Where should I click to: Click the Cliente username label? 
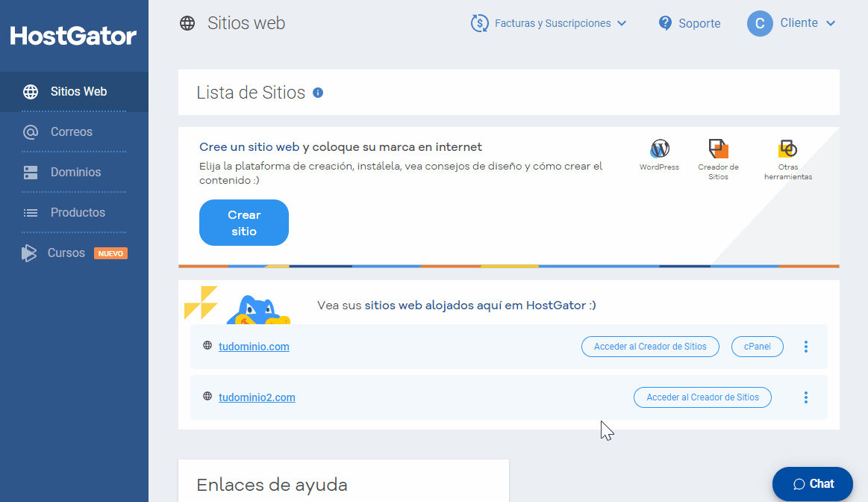pyautogui.click(x=799, y=22)
